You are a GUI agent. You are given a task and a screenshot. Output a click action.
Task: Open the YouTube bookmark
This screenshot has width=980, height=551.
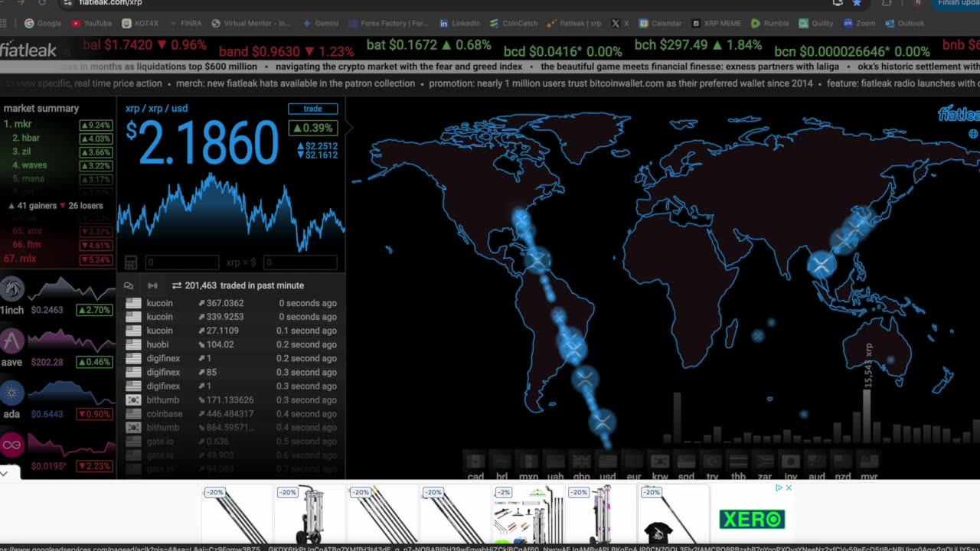tap(91, 24)
